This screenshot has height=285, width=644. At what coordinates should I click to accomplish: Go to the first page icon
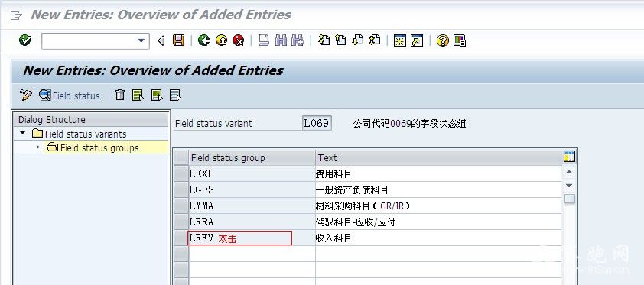click(324, 40)
